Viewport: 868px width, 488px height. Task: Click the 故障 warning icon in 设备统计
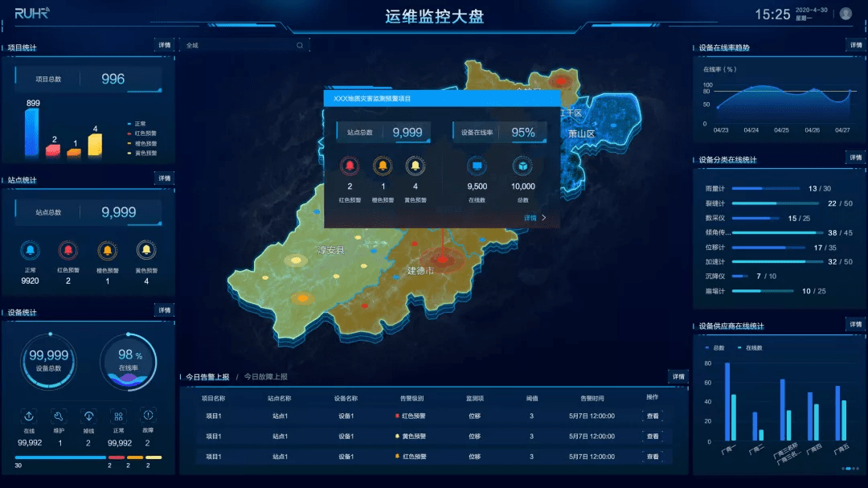click(x=148, y=416)
